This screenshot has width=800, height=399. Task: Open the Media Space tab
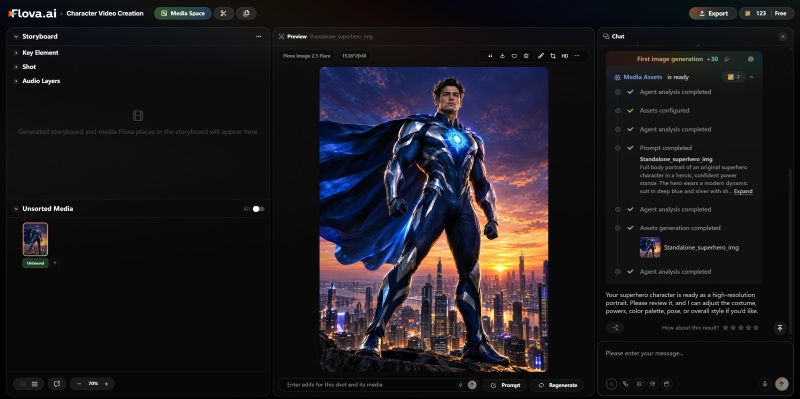coord(183,14)
